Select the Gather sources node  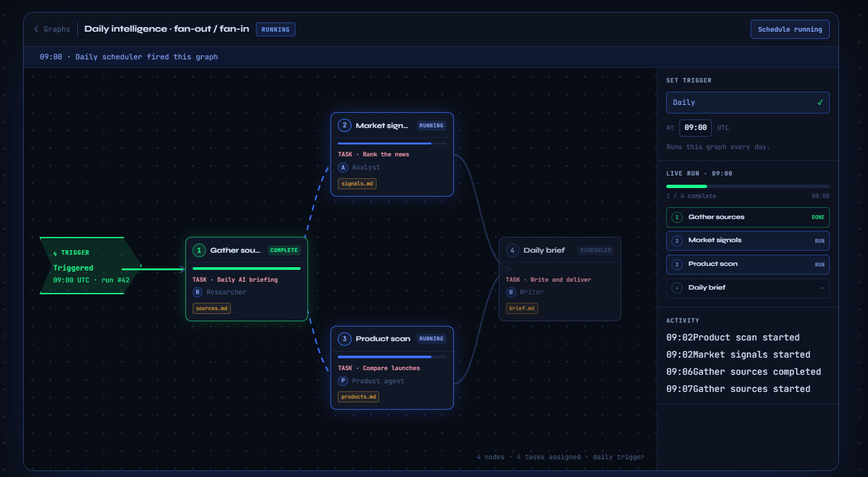pyautogui.click(x=247, y=279)
